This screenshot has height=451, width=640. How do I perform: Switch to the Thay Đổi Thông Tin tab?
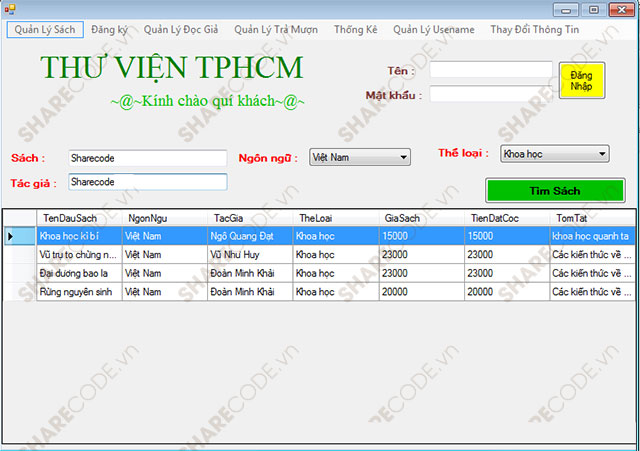click(x=535, y=30)
